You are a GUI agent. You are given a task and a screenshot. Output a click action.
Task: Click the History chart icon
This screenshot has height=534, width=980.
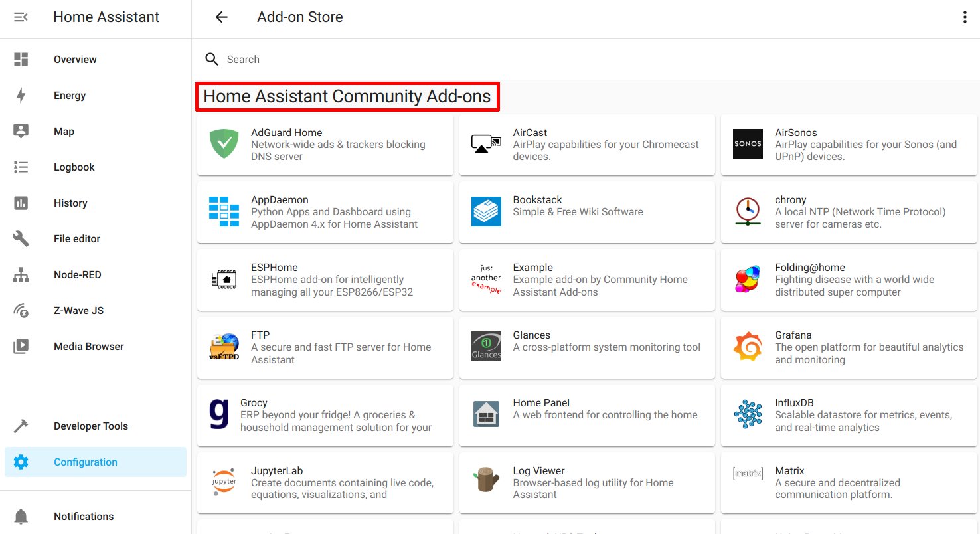(21, 203)
